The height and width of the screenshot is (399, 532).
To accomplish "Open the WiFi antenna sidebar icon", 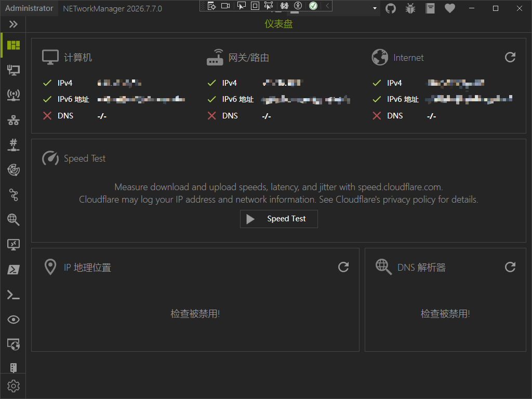I will click(x=13, y=96).
